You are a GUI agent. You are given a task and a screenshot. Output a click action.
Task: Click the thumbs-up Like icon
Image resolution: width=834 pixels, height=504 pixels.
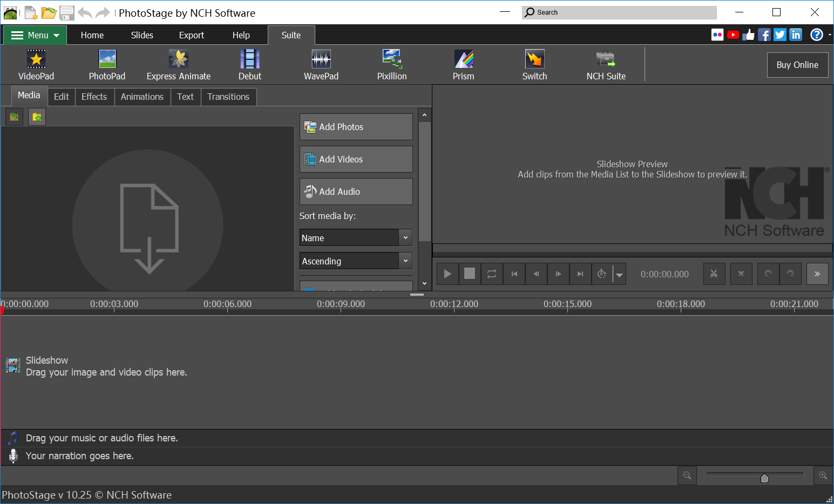tap(749, 35)
